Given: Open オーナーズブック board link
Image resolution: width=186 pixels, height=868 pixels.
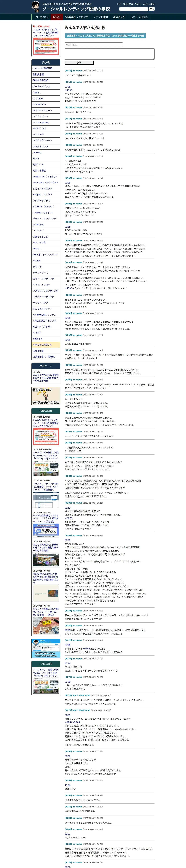Looking at the screenshot, I should click(x=46, y=87).
